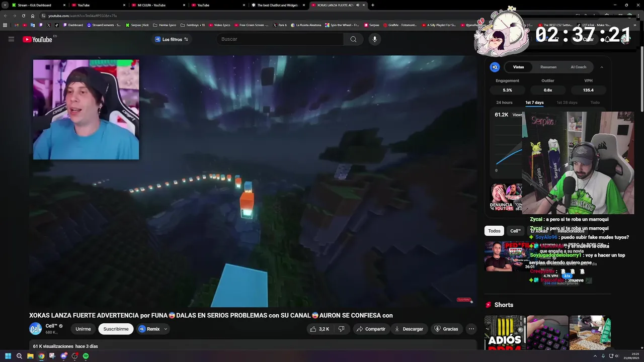The height and width of the screenshot is (362, 644).
Task: Click the Descargar download button
Action: click(409, 329)
